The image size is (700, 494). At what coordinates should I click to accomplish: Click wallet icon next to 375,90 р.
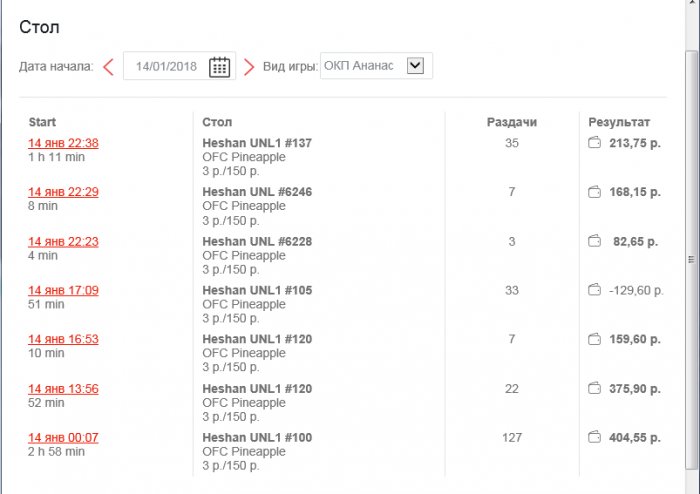coord(594,388)
